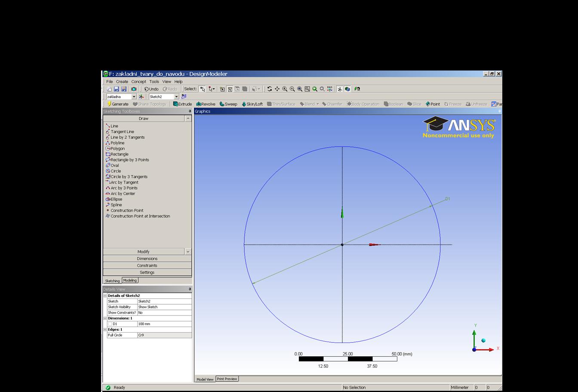Select the Polygon draw tool
The height and width of the screenshot is (392, 578).
pos(115,148)
